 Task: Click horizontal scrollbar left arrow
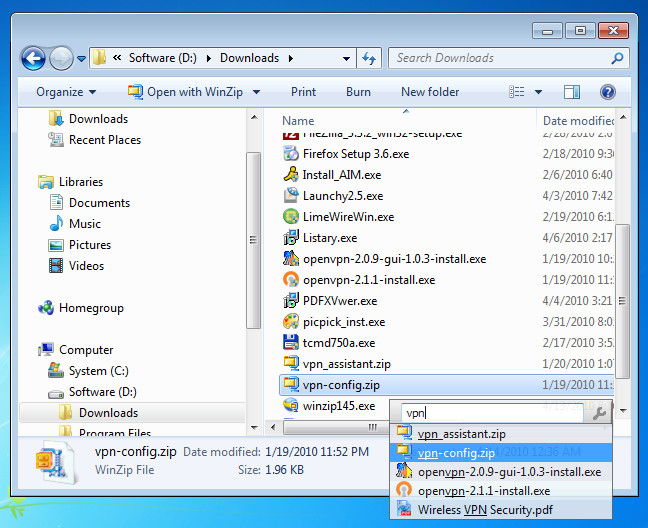(x=273, y=427)
